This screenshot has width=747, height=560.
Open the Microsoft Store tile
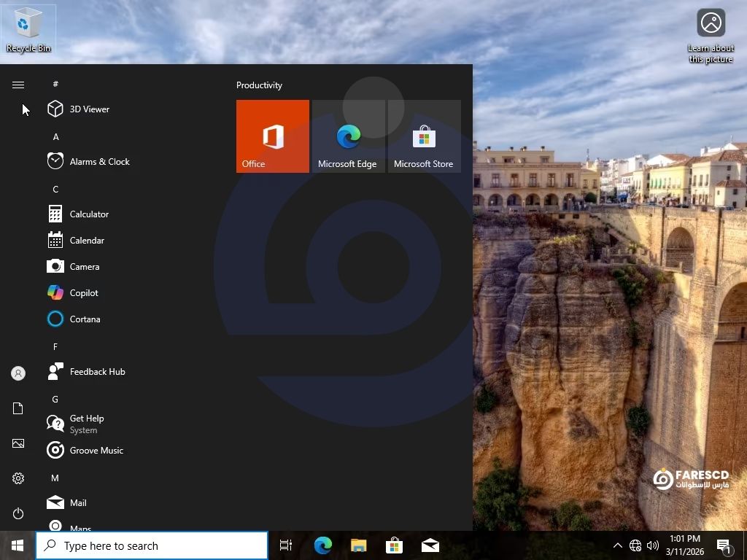(x=424, y=136)
